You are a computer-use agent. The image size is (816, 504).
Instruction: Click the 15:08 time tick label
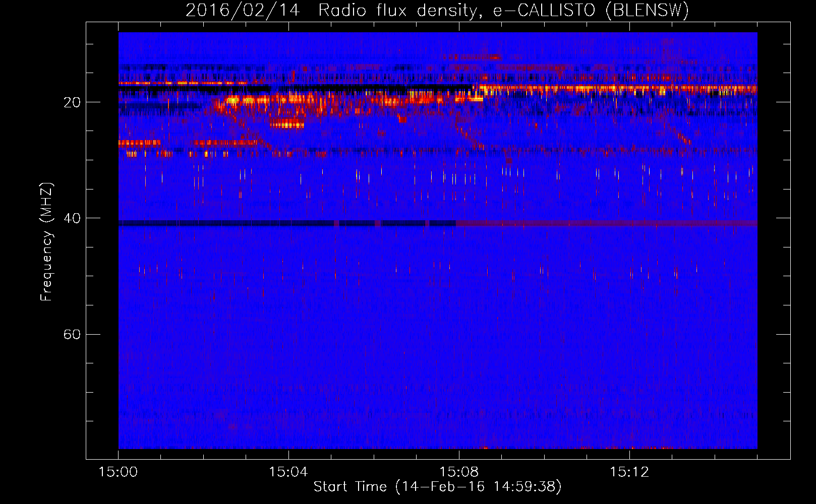pos(459,472)
